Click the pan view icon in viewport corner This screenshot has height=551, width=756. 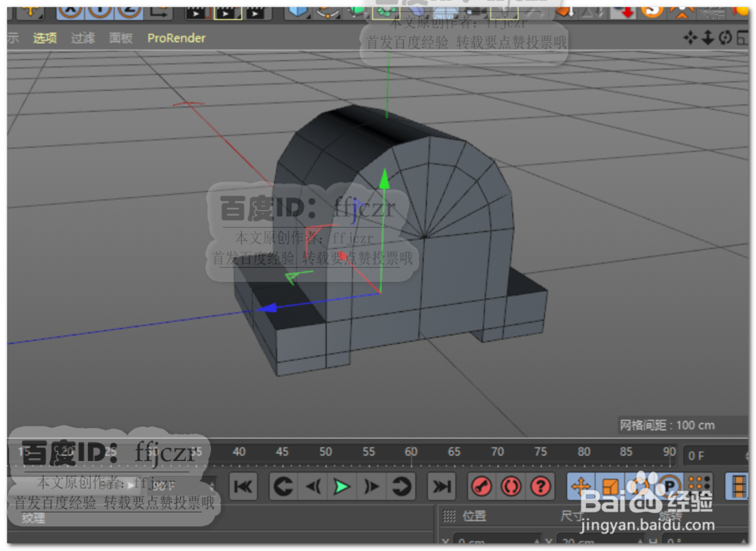[690, 37]
